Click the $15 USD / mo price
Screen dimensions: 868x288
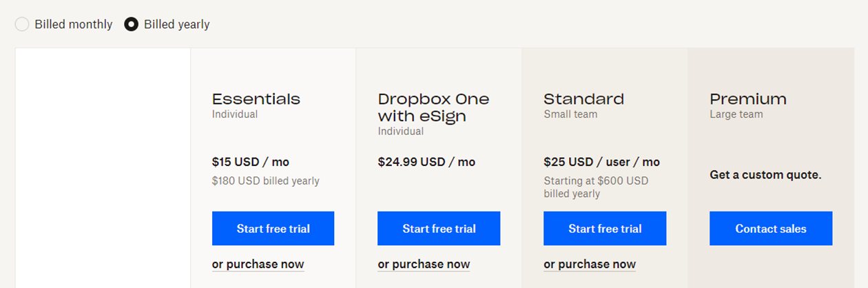pyautogui.click(x=251, y=162)
